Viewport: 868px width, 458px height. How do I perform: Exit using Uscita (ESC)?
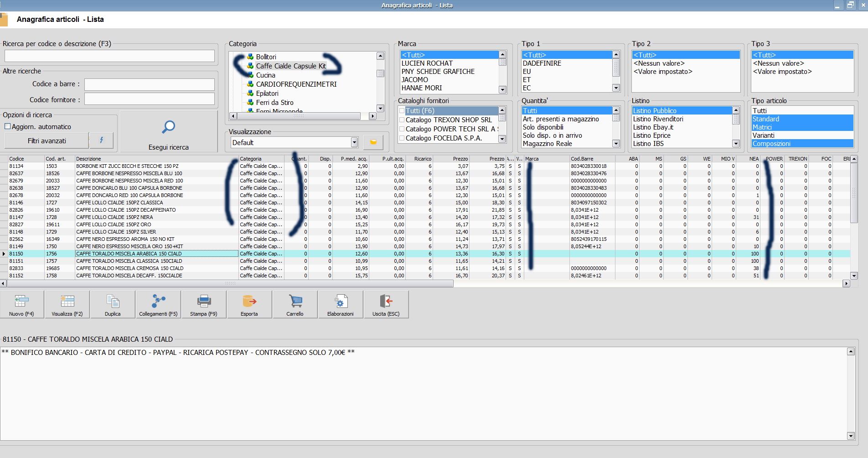pos(386,304)
